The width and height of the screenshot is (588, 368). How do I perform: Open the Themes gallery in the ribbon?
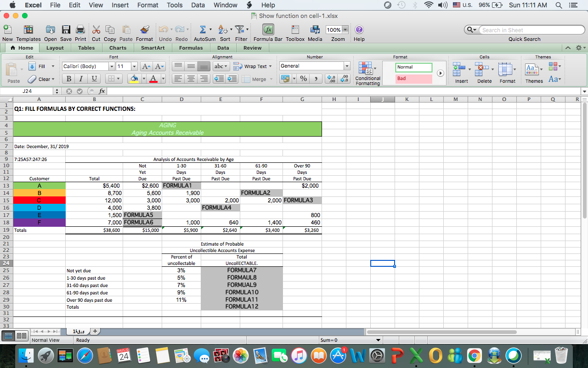coord(532,69)
